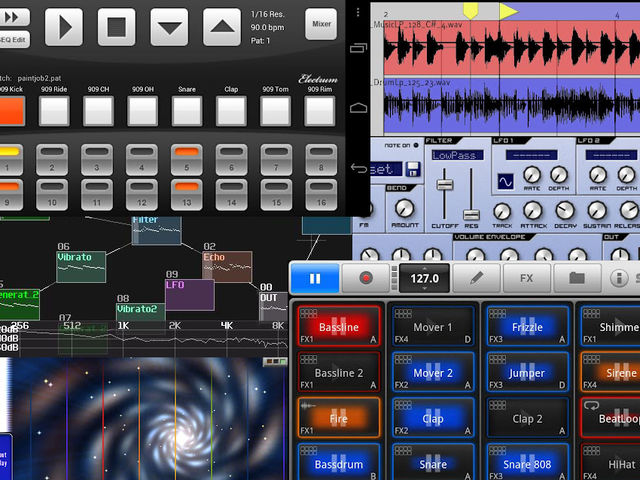Click the filter DECAY knob
This screenshot has width=640, height=480.
(x=565, y=211)
